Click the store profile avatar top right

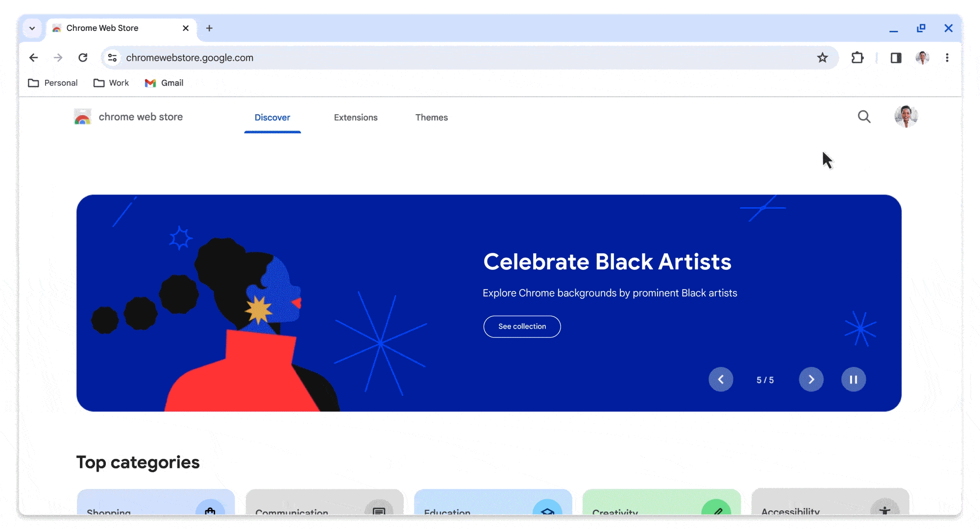coord(906,117)
